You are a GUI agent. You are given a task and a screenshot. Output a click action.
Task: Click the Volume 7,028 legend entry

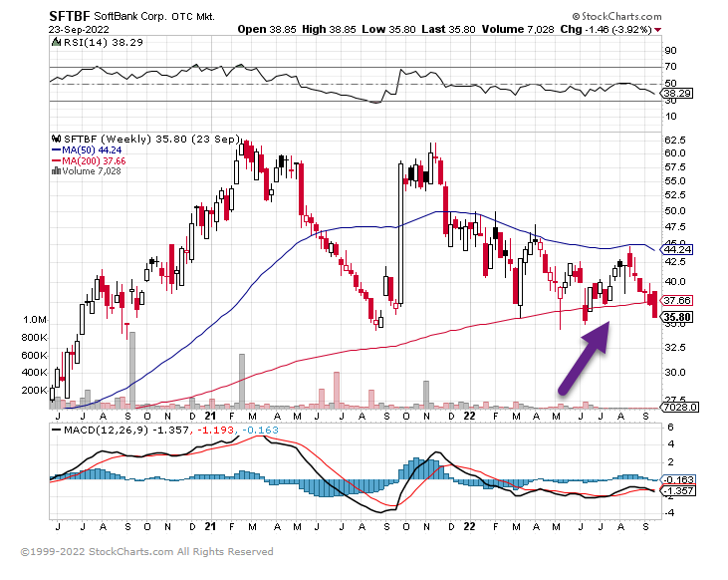point(91,171)
